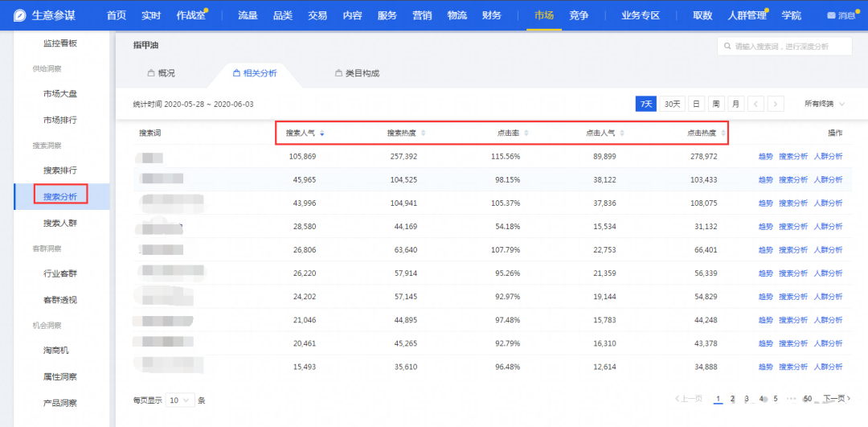Open the 实时 menu
Screen dimensions: 868x427
pyautogui.click(x=151, y=15)
